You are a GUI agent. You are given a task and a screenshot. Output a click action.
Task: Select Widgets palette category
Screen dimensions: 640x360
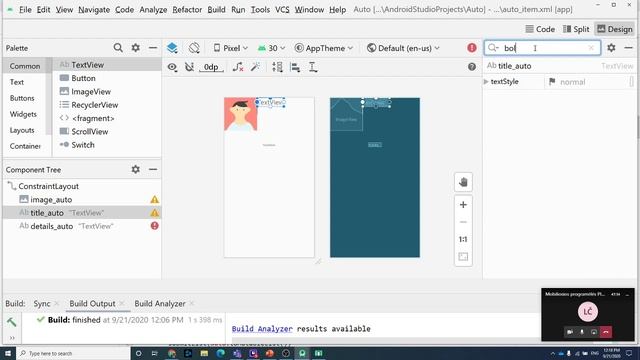point(23,114)
